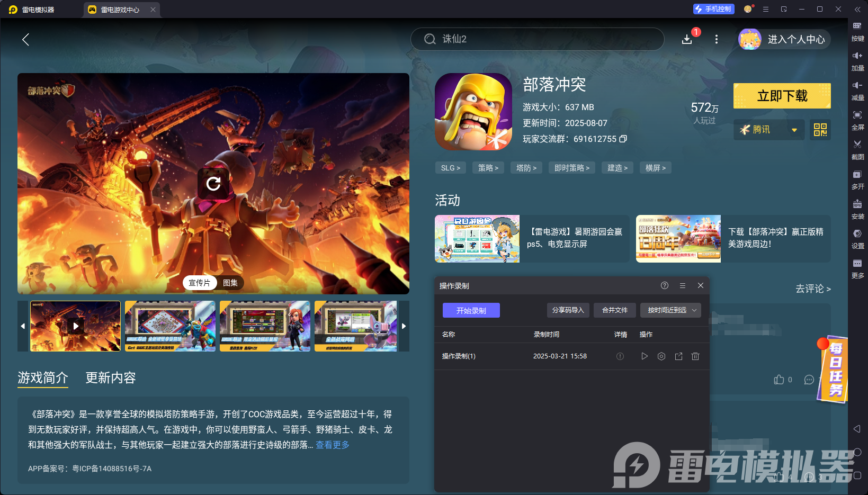Open the 腾讯 channel dropdown

coord(768,130)
